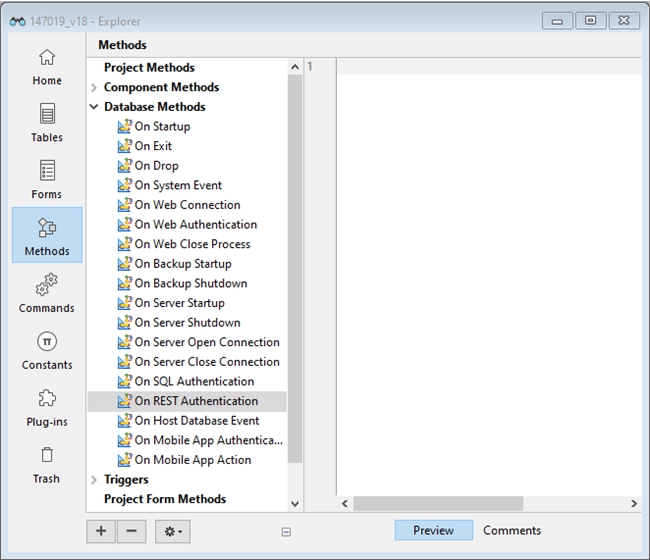
Task: Select On Server Shutdown method
Action: point(187,323)
